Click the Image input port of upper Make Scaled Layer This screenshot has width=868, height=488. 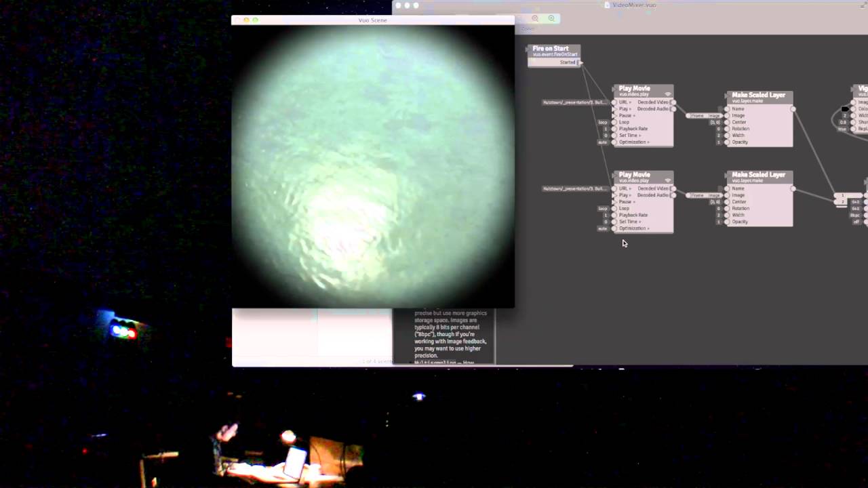pos(727,115)
